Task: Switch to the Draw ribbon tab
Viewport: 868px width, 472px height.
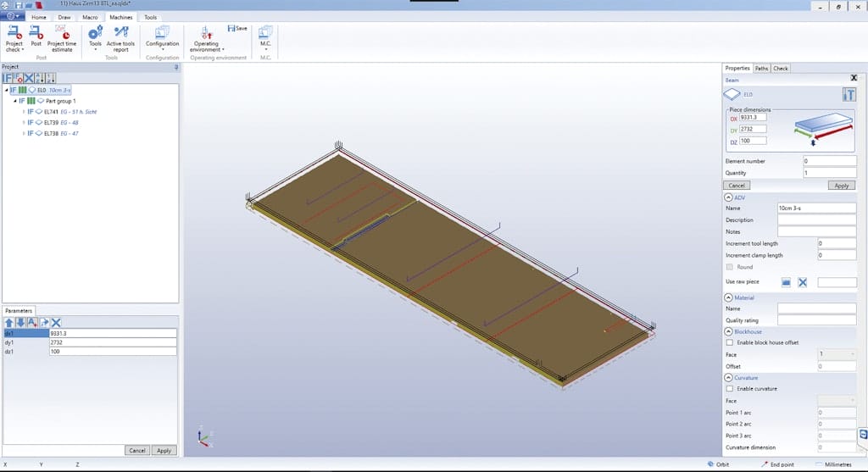Action: [64, 17]
